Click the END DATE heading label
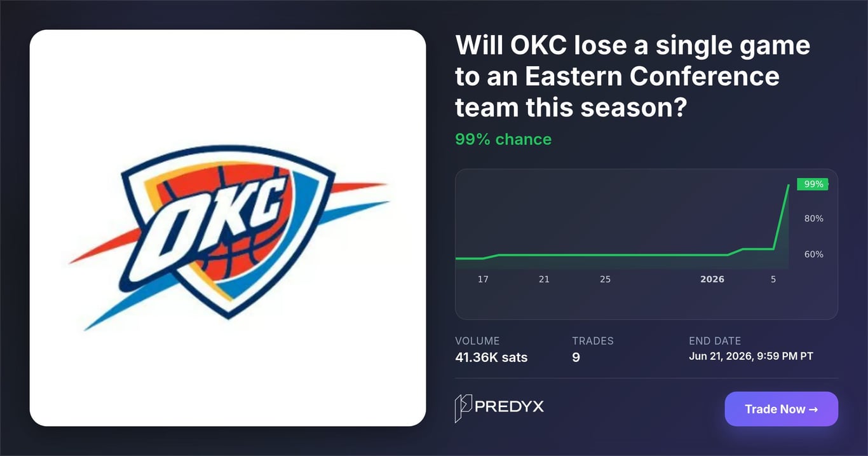The height and width of the screenshot is (456, 868). pos(715,341)
